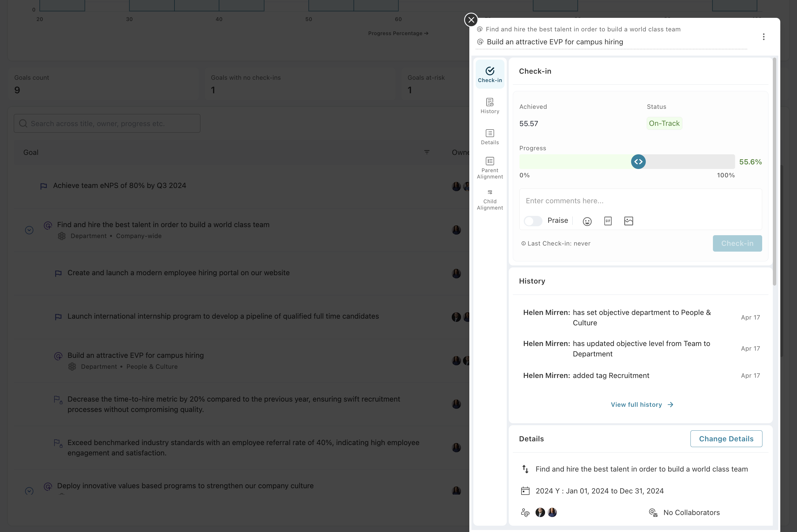Viewport: 797px width, 532px height.
Task: Collapse 'Deploy innovative values' goal row
Action: pyautogui.click(x=29, y=491)
